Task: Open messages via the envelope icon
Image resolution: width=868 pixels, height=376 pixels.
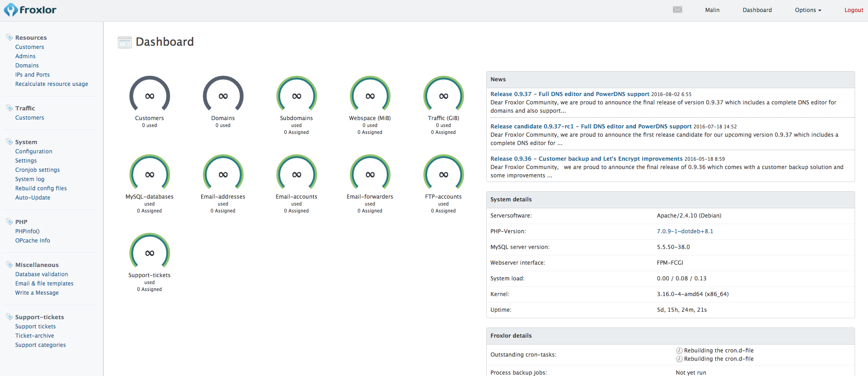Action: pos(677,10)
